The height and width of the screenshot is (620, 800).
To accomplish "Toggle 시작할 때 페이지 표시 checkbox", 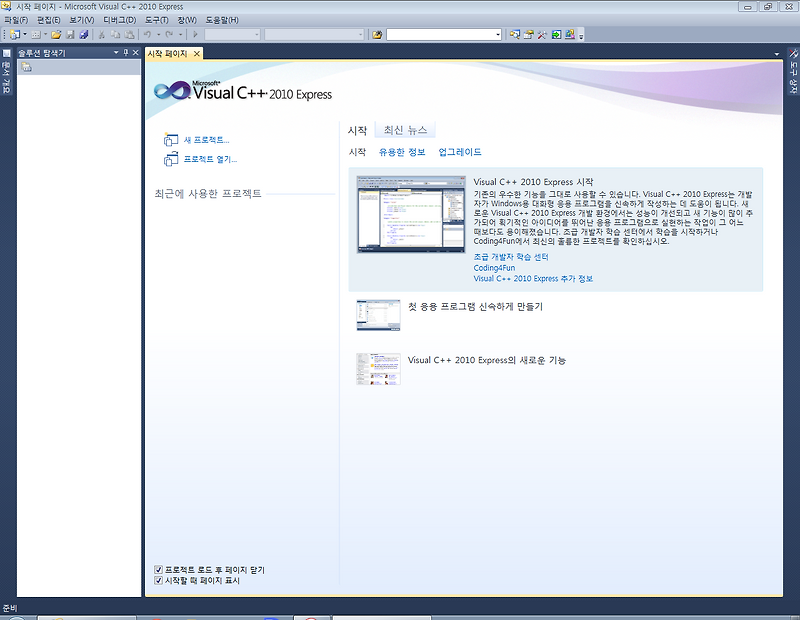I will coord(159,580).
